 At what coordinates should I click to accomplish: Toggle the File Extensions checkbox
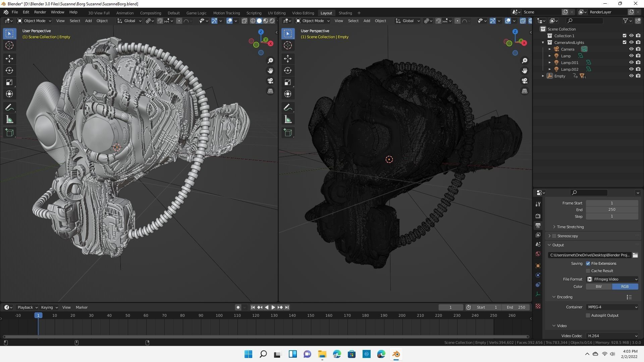point(588,263)
